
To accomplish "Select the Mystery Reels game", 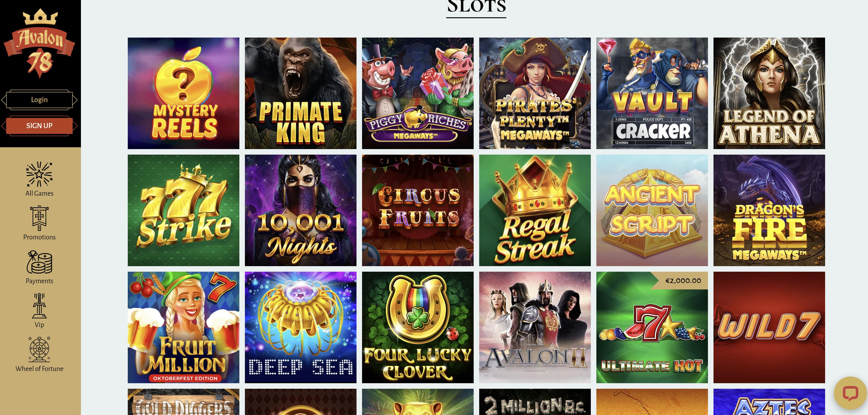I will tap(183, 93).
